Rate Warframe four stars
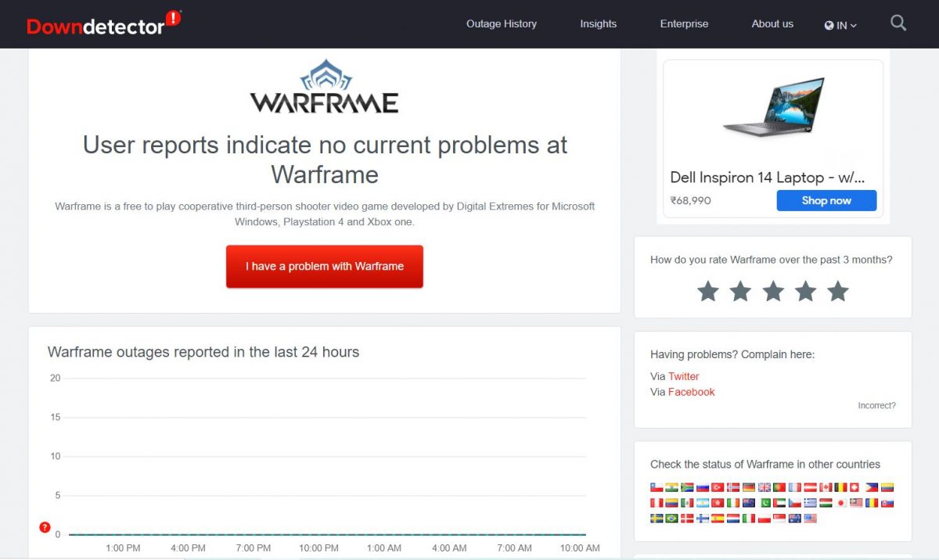Screen dimensions: 939x560 tap(805, 292)
